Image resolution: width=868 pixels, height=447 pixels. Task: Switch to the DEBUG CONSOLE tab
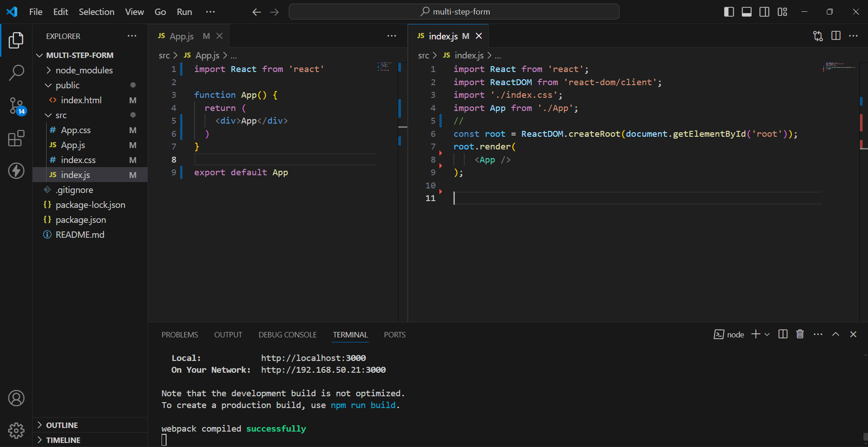[287, 335]
